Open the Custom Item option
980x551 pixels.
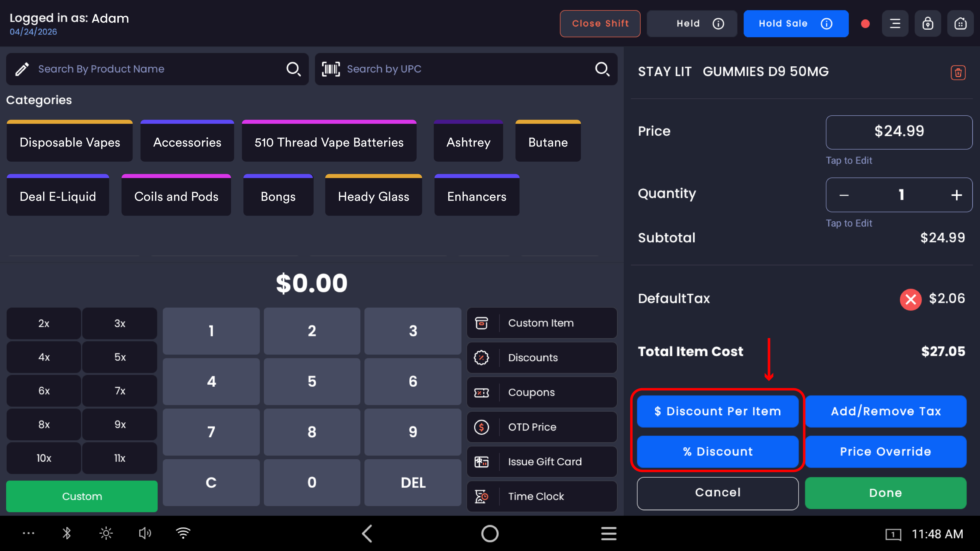(542, 323)
